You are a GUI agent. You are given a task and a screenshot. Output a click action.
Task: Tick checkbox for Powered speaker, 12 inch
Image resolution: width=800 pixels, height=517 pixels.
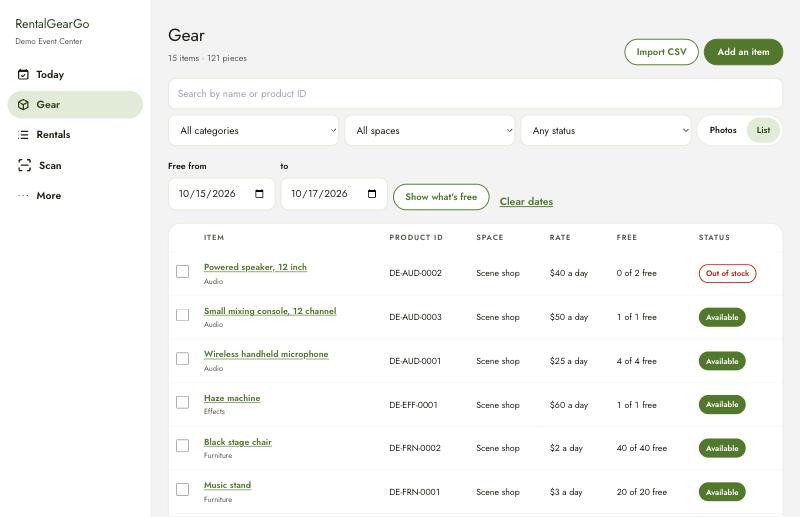(182, 272)
